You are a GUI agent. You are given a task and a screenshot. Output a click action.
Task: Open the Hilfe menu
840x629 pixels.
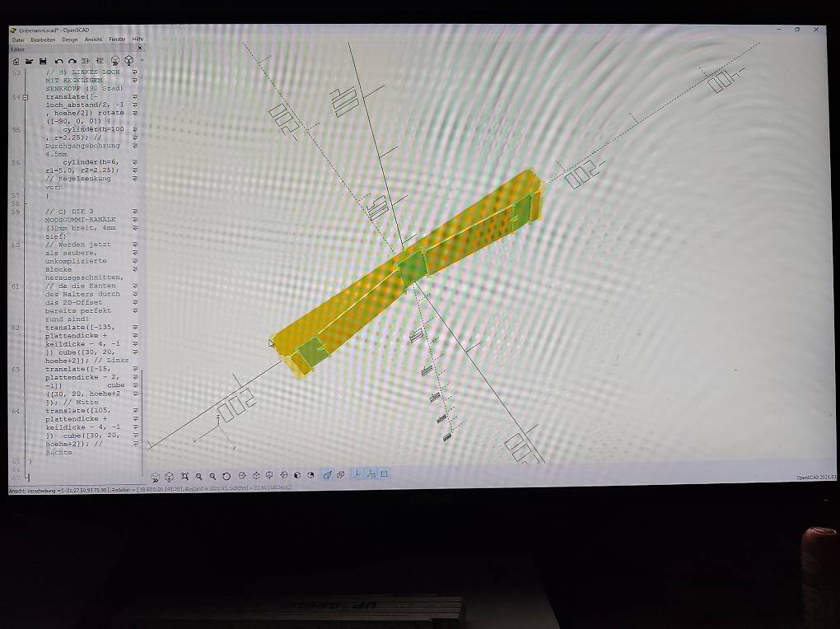point(138,40)
